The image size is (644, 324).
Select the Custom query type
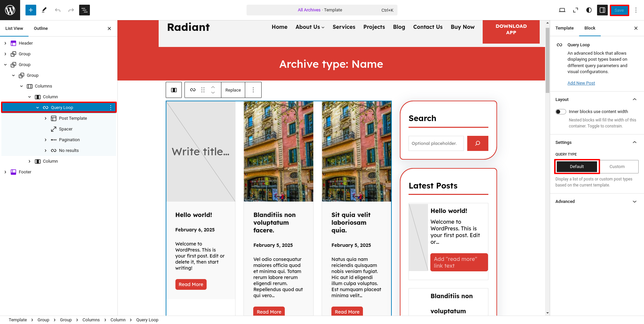click(617, 167)
